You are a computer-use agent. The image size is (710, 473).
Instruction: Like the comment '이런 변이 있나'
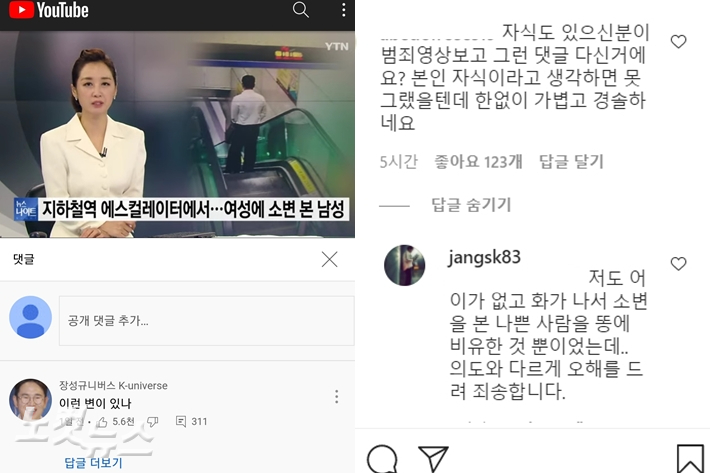tap(102, 422)
